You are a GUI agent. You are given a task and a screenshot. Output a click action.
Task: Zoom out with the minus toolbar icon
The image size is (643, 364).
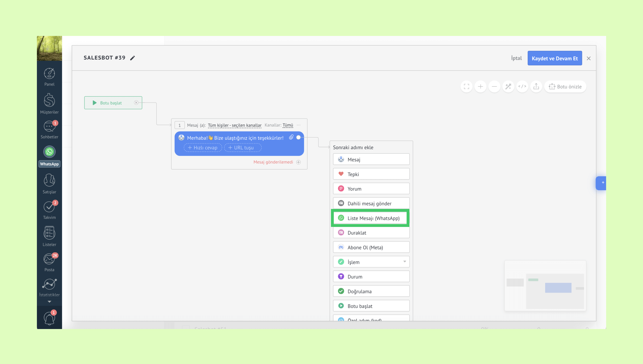[x=494, y=87]
